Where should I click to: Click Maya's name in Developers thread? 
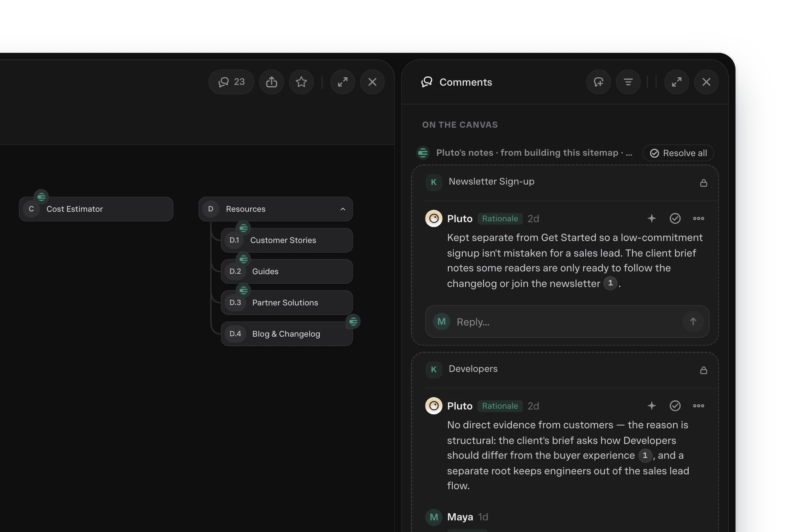click(x=460, y=517)
